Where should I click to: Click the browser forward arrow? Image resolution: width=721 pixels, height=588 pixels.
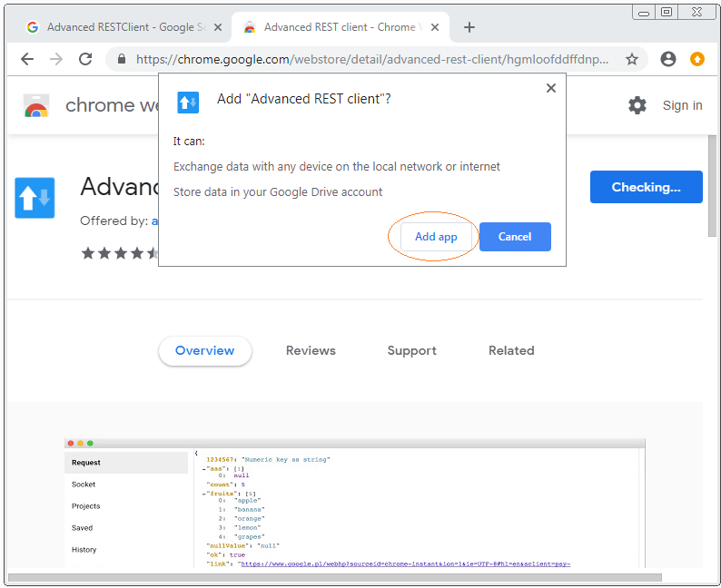pyautogui.click(x=56, y=59)
